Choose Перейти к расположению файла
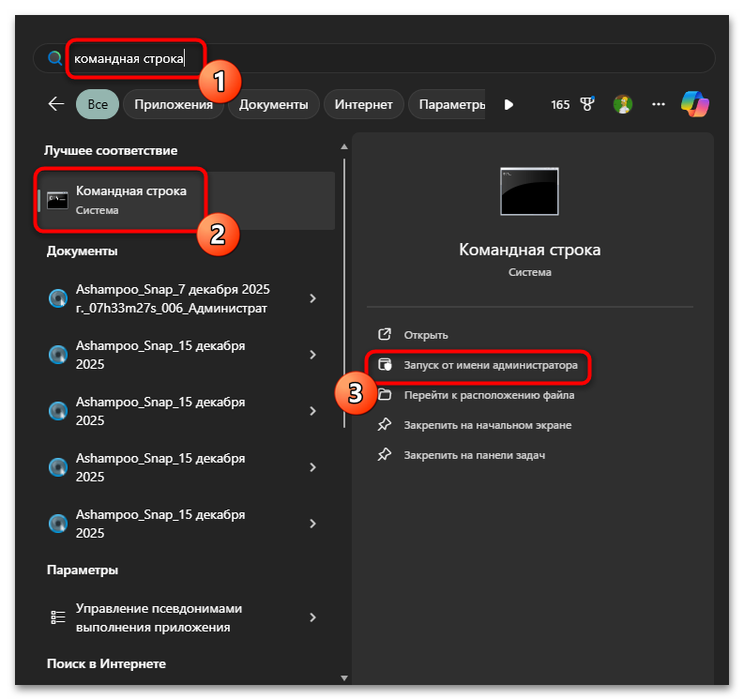 point(489,395)
